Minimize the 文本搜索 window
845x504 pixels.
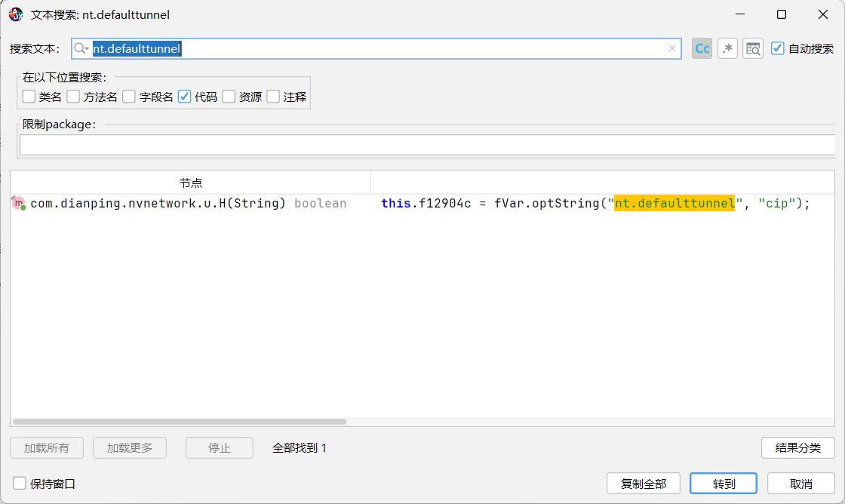click(740, 14)
